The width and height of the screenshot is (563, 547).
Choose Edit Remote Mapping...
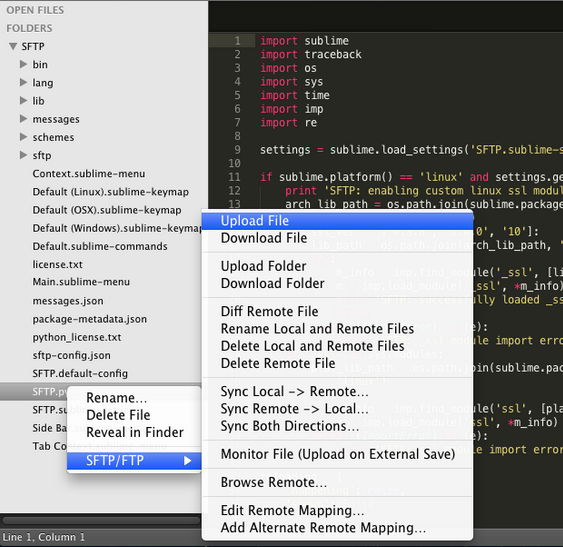[338, 510]
